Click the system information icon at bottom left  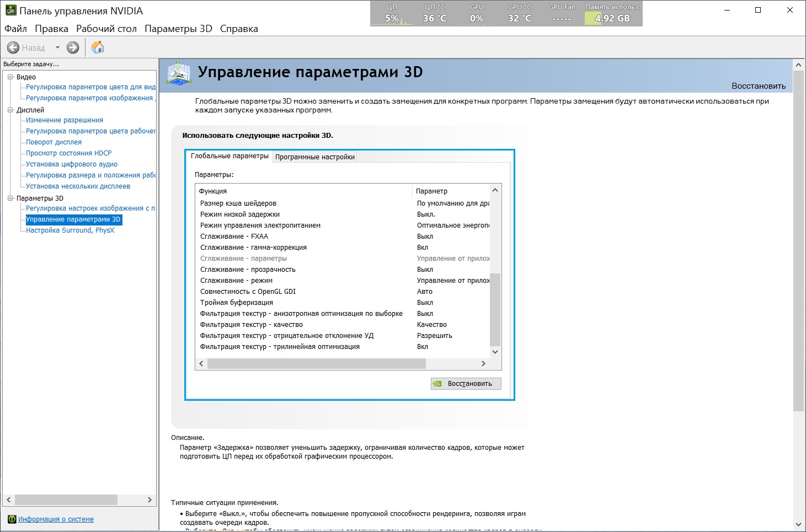pos(12,519)
